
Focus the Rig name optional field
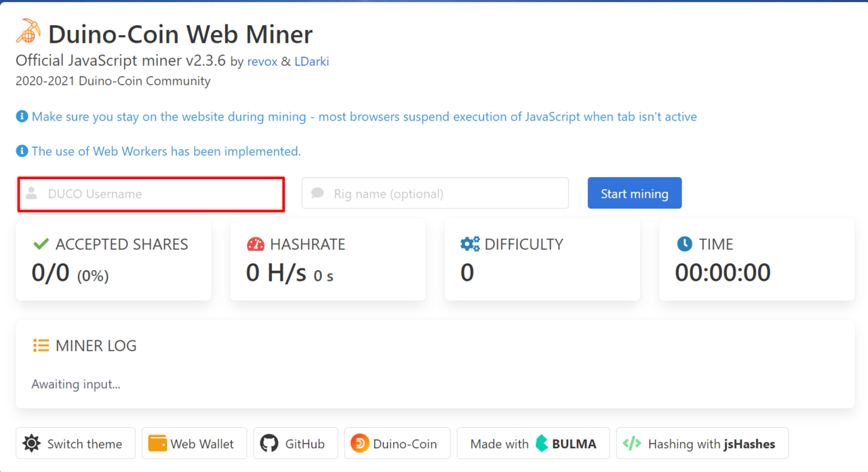435,193
